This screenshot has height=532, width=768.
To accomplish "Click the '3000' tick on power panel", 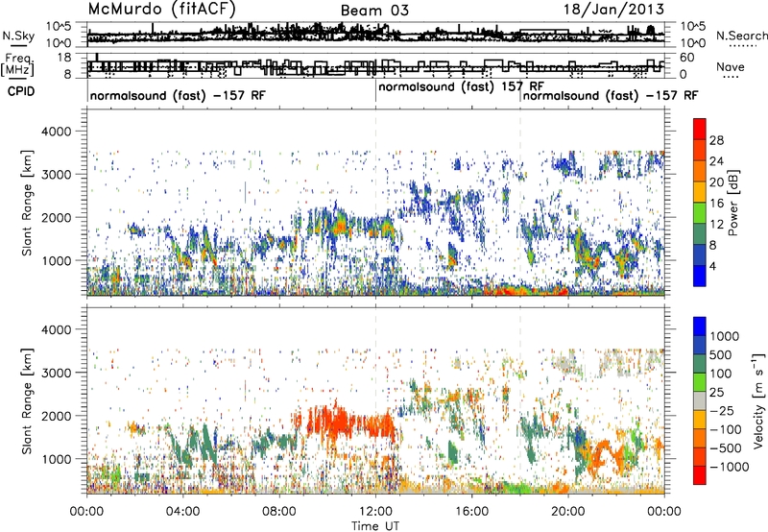I will pyautogui.click(x=59, y=175).
